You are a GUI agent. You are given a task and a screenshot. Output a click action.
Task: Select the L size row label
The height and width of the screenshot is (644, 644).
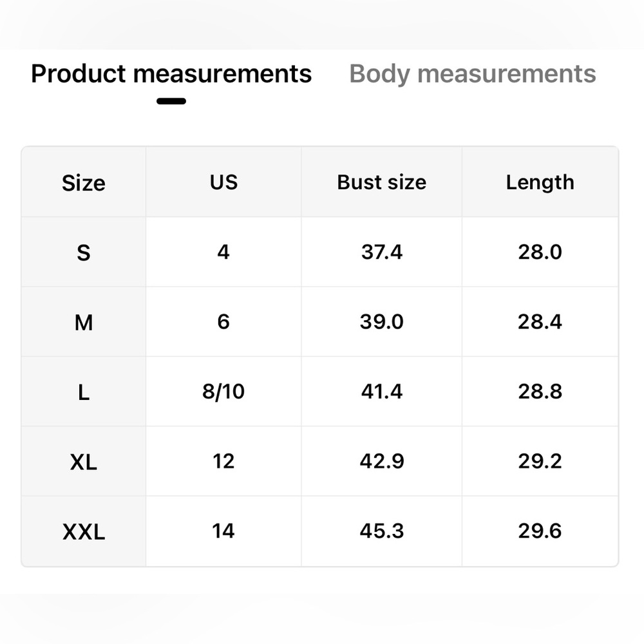(x=84, y=392)
